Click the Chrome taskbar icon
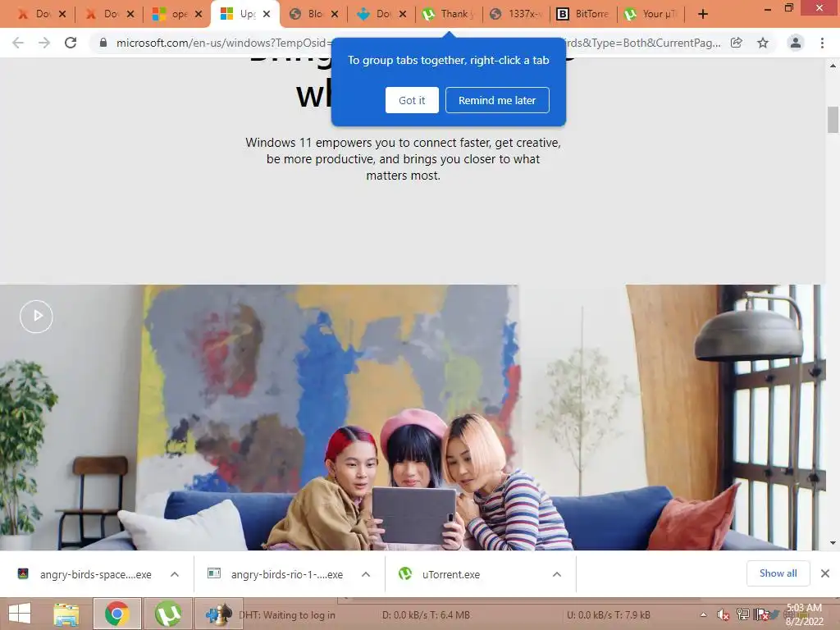This screenshot has height=630, width=840. 117,614
